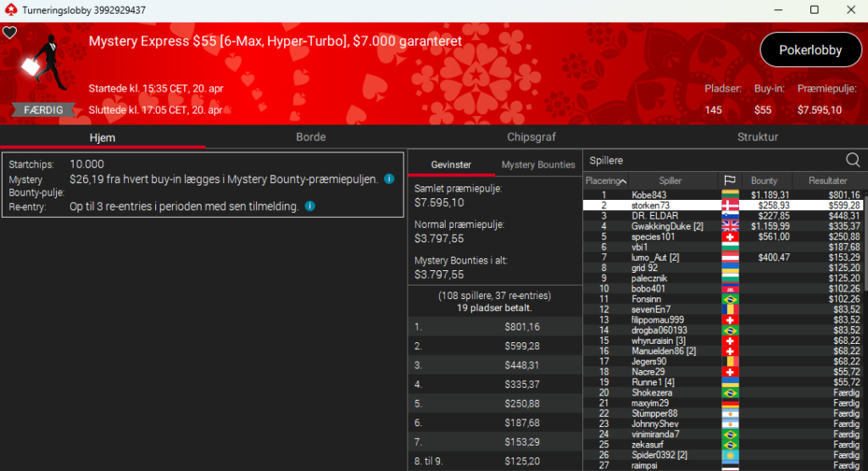Click the flag column header icon

tap(729, 181)
